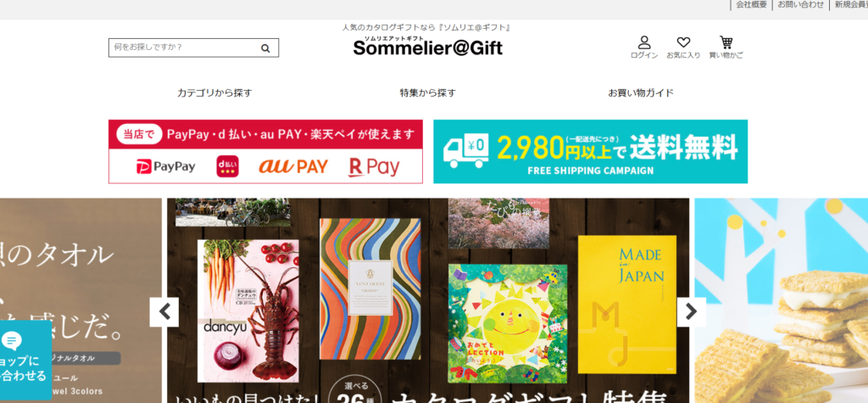The height and width of the screenshot is (403, 868).
Task: Show previous slide with left arrow
Action: [x=164, y=312]
